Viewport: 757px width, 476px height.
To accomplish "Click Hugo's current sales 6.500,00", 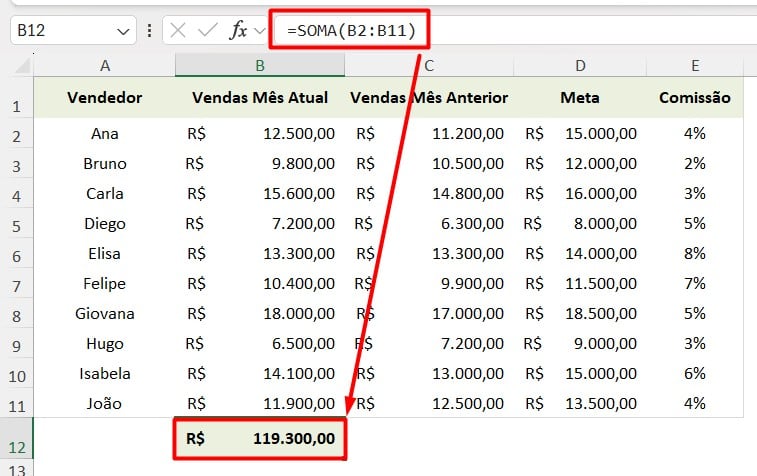I will pos(260,343).
